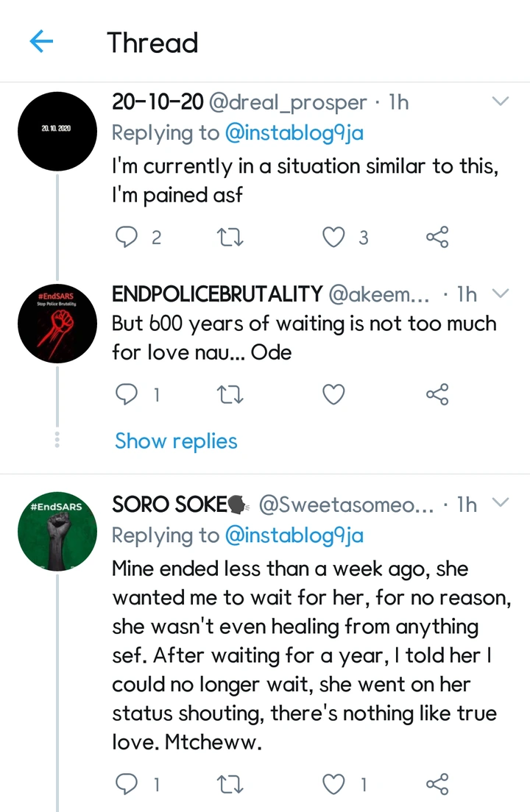Reply to the ENDPOLICEBRUTALITY tweet
The image size is (530, 812).
coord(128,395)
